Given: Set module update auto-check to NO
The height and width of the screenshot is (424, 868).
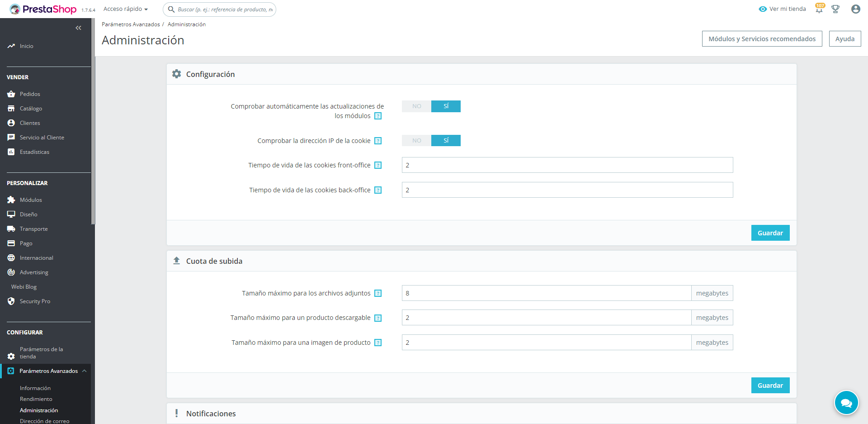Looking at the screenshot, I should click(416, 106).
